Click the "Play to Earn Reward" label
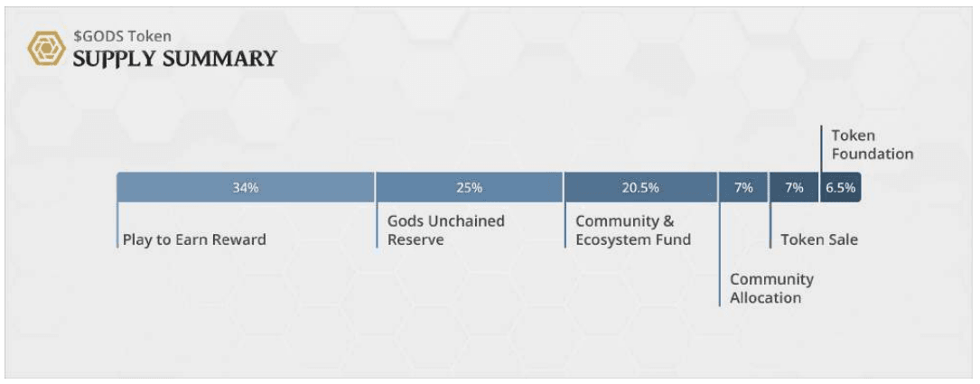This screenshot has height=384, width=980. coord(195,240)
